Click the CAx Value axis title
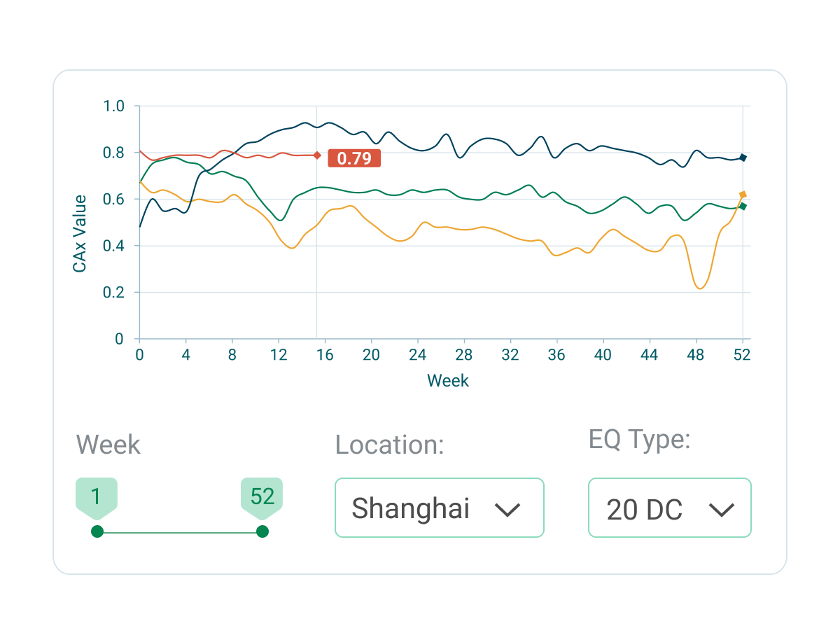This screenshot has height=633, width=840. pos(80,234)
